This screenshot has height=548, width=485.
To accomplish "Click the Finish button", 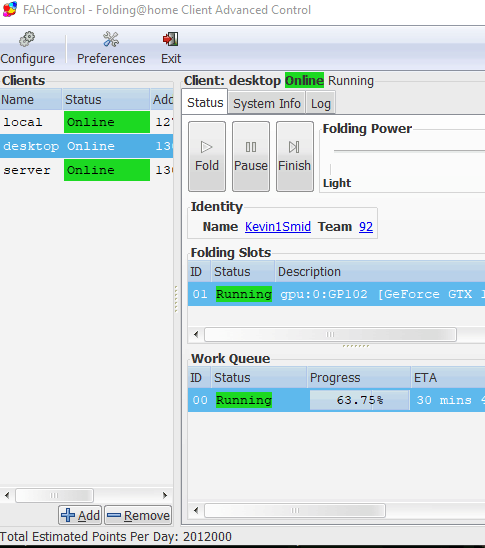I will coord(295,156).
